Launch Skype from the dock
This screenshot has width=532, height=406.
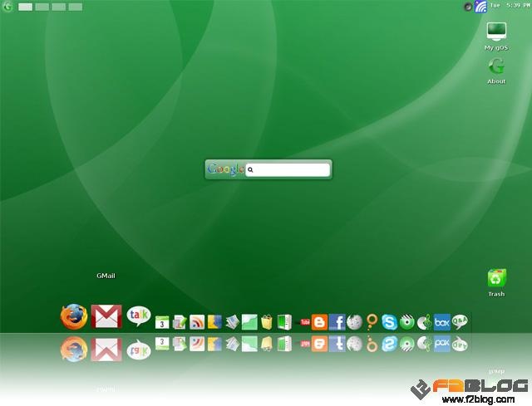(389, 322)
